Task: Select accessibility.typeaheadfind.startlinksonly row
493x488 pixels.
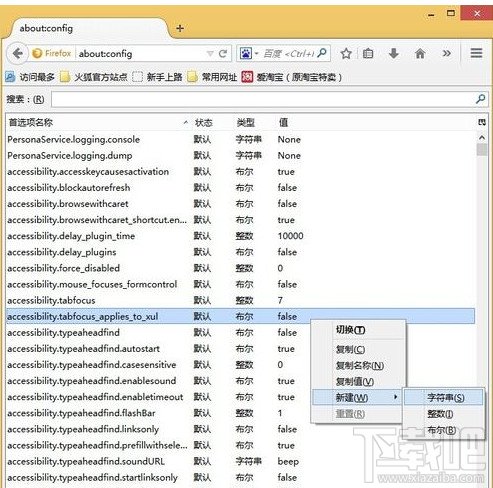Action: (x=240, y=477)
